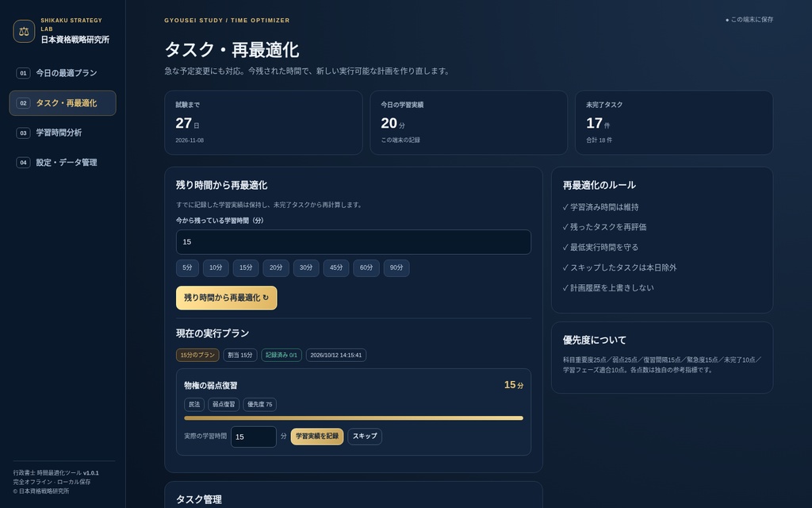812x508 pixels.
Task: Click the actual study time field for 物権の弱点復習
Action: click(253, 437)
